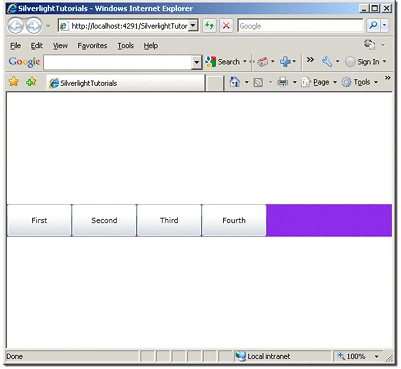
Task: Open the File menu
Action: 15,46
